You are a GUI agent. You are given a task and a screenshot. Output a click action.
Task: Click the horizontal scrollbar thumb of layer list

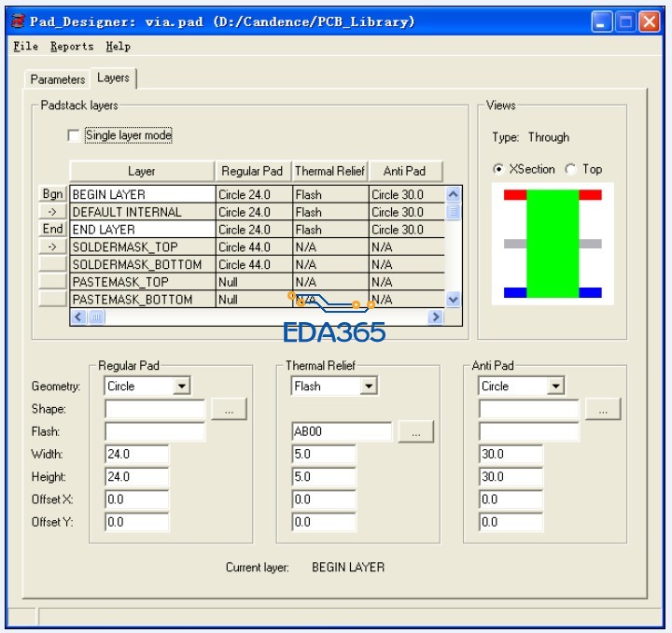coord(96,316)
